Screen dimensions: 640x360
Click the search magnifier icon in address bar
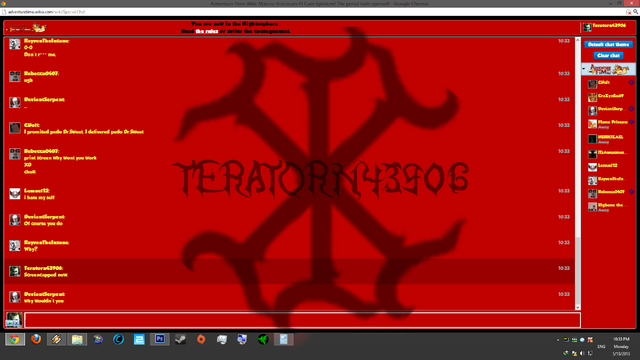636,12
